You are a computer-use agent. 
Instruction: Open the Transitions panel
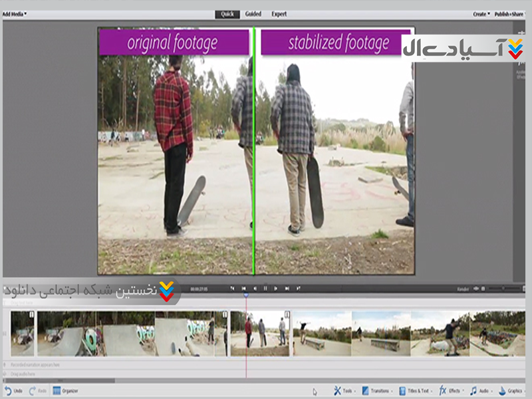[380, 390]
